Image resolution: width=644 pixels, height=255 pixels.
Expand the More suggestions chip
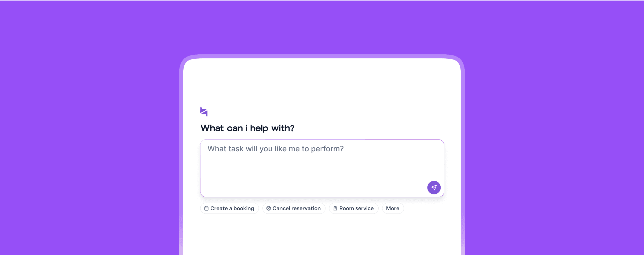click(393, 208)
